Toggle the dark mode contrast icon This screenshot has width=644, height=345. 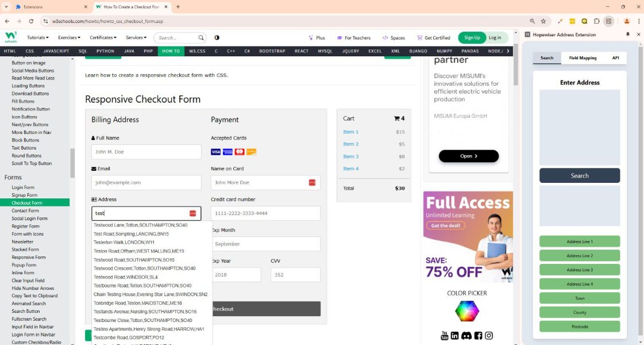(x=217, y=38)
